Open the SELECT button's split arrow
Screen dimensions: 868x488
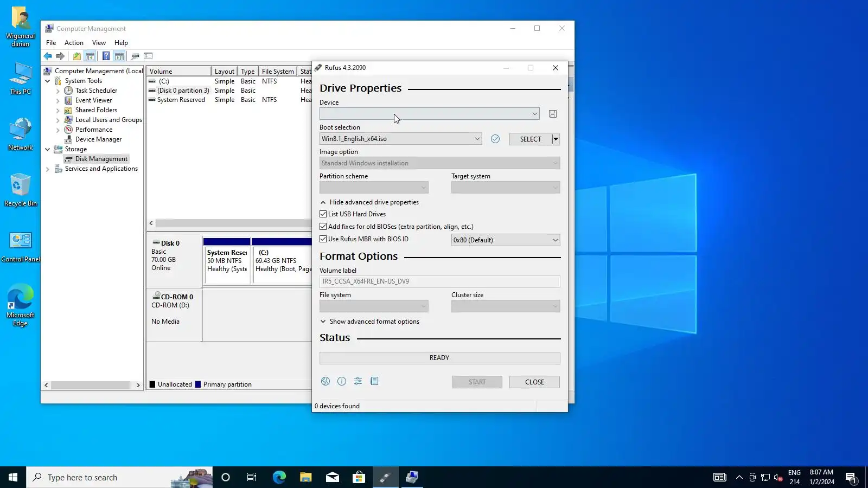[x=556, y=139]
